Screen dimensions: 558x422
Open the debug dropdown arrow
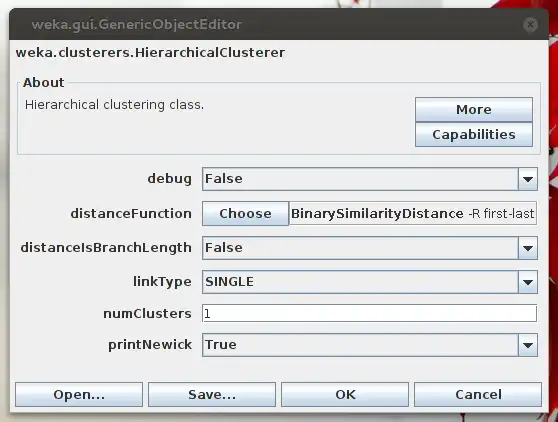tap(528, 179)
